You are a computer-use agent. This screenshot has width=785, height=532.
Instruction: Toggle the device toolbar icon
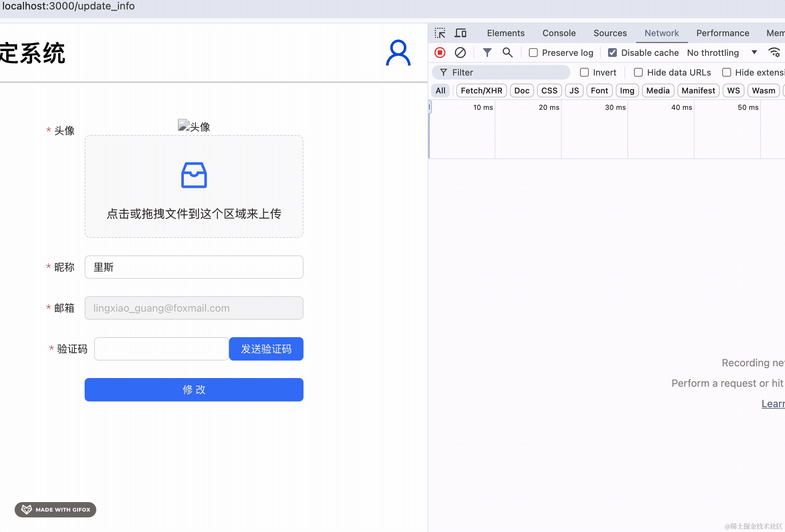click(460, 33)
